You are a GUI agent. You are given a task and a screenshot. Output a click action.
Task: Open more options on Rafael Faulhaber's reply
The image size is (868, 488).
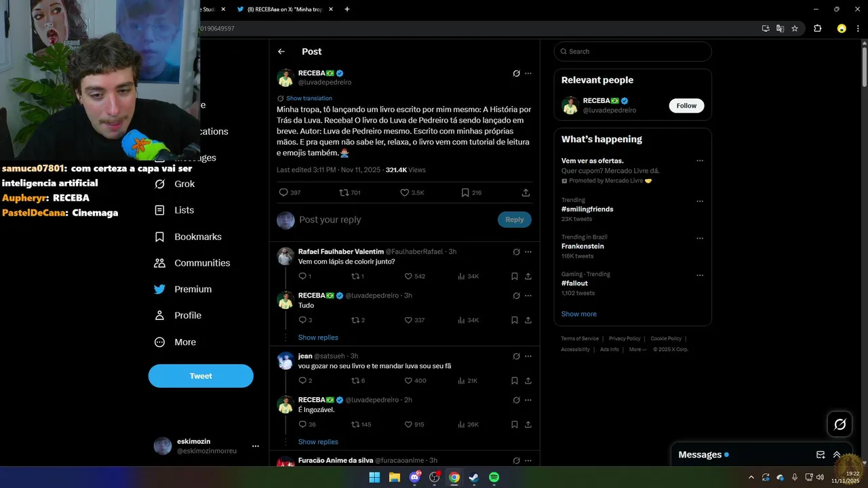(x=528, y=252)
